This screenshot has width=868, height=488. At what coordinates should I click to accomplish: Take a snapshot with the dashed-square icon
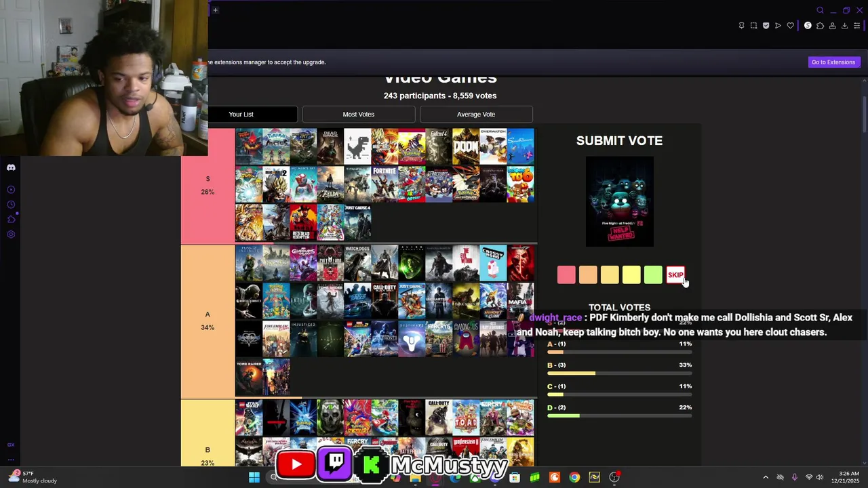[x=753, y=26]
